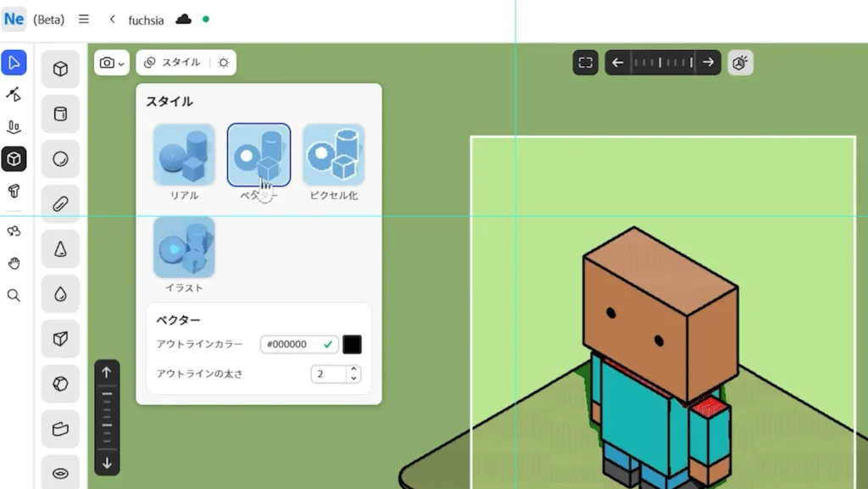Choose the direct select tool
This screenshot has height=489, width=868.
click(14, 95)
